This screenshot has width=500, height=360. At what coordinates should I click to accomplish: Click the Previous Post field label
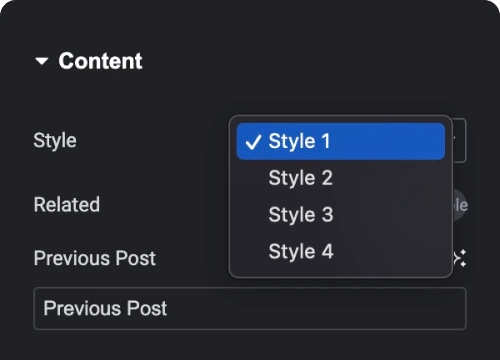pos(95,258)
